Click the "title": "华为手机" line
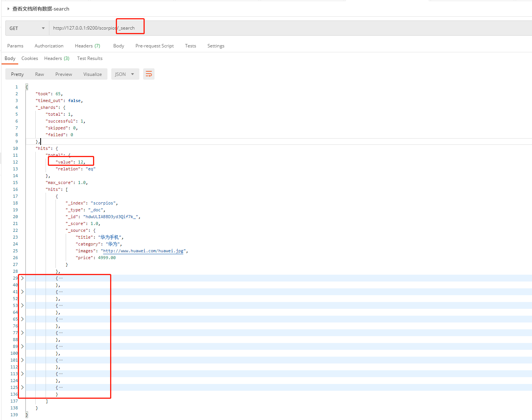The image size is (532, 420). click(x=99, y=237)
